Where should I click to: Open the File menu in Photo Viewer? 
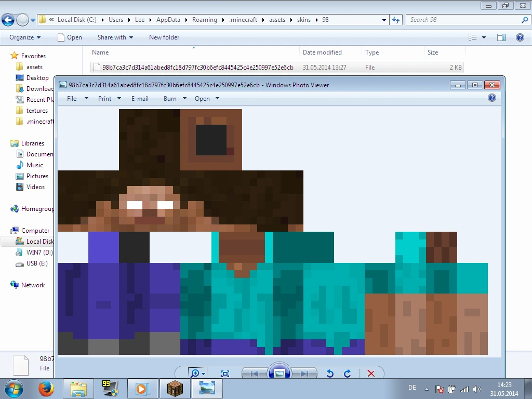click(72, 99)
